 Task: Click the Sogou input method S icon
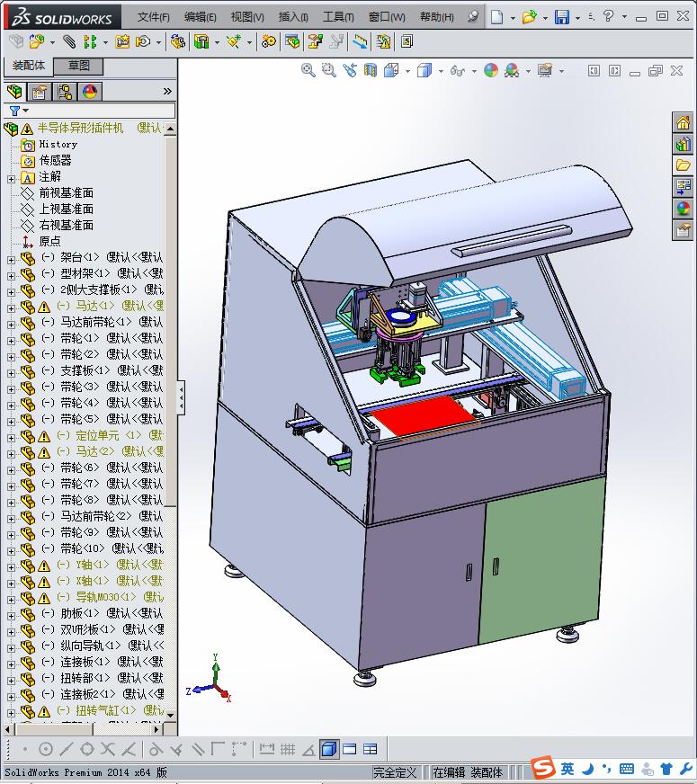click(x=542, y=768)
